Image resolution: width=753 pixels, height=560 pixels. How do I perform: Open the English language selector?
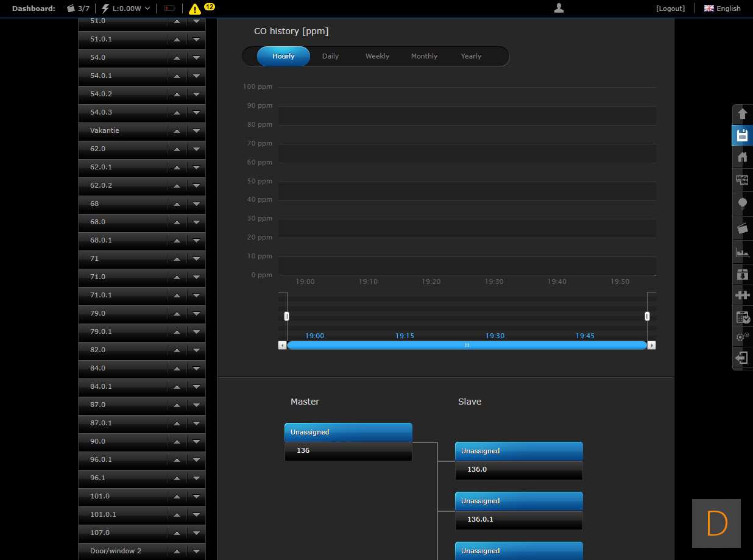[x=723, y=9]
